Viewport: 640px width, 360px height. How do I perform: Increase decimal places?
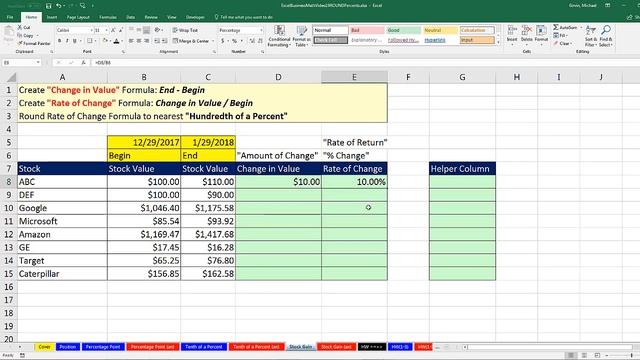point(252,41)
